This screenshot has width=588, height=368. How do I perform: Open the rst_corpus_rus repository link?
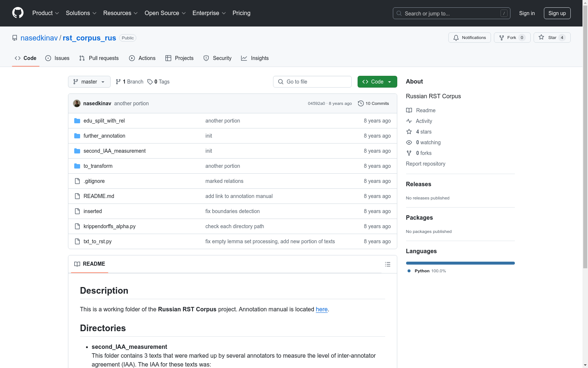tap(89, 38)
